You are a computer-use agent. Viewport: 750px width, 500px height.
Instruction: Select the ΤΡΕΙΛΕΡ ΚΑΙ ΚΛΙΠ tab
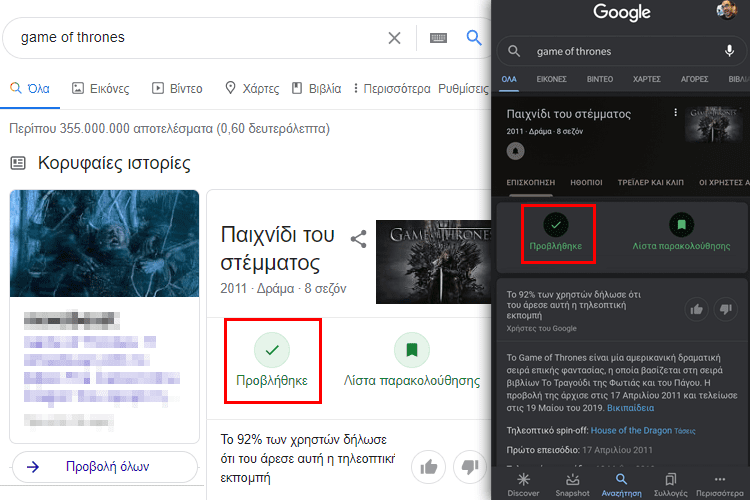click(651, 183)
